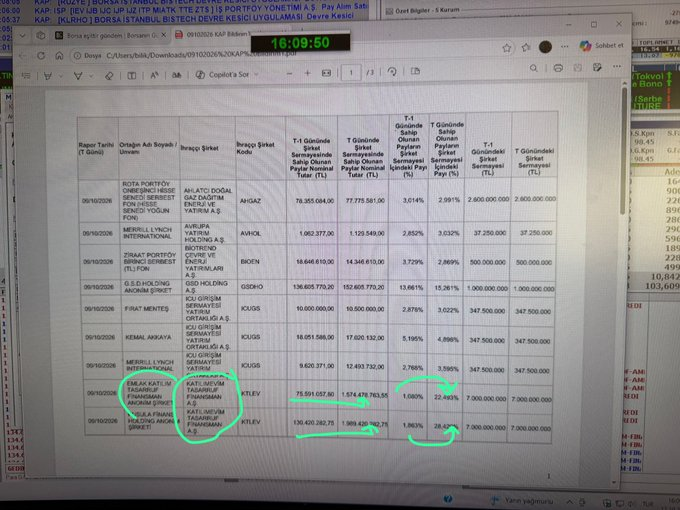This screenshot has height=510, width=680.
Task: Click the Rapor Tarihi column header
Action: point(96,148)
